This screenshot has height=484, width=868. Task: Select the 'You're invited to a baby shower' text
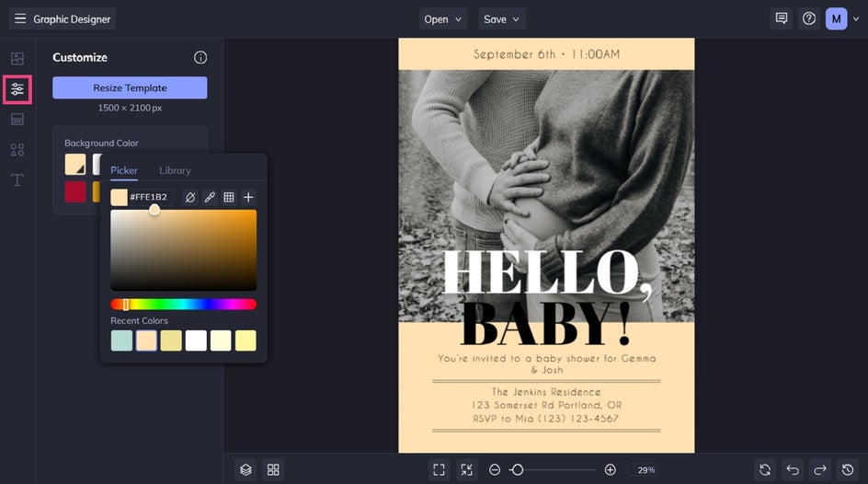click(547, 363)
